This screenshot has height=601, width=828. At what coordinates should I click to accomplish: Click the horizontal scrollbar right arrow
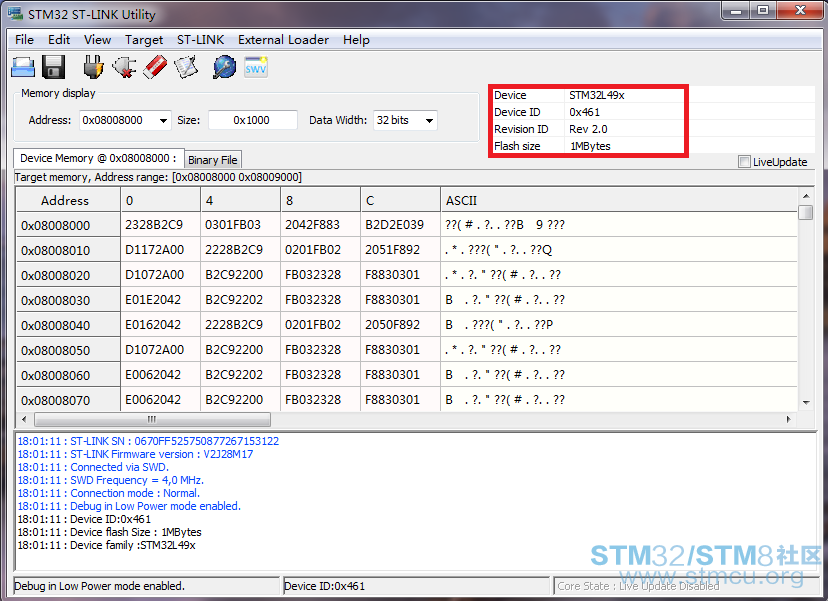click(788, 419)
